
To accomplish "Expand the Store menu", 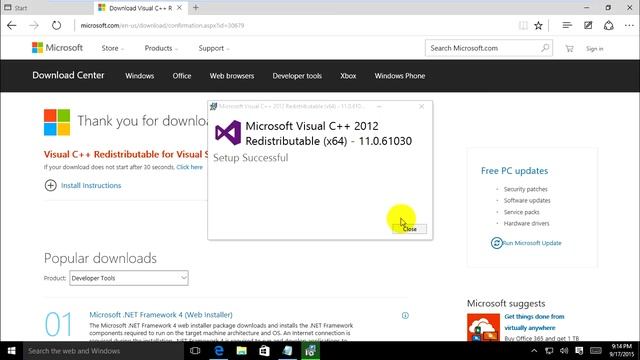I will (112, 48).
